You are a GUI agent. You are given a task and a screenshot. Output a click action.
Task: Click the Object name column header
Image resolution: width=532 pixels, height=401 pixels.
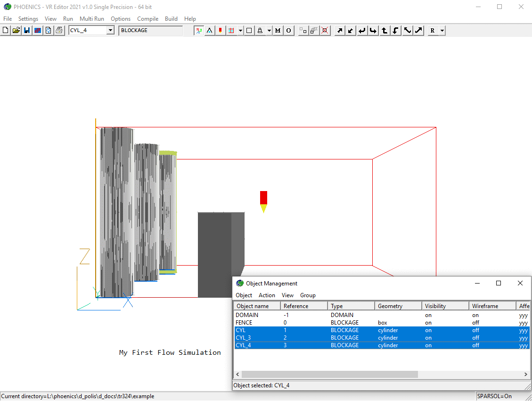click(x=253, y=306)
